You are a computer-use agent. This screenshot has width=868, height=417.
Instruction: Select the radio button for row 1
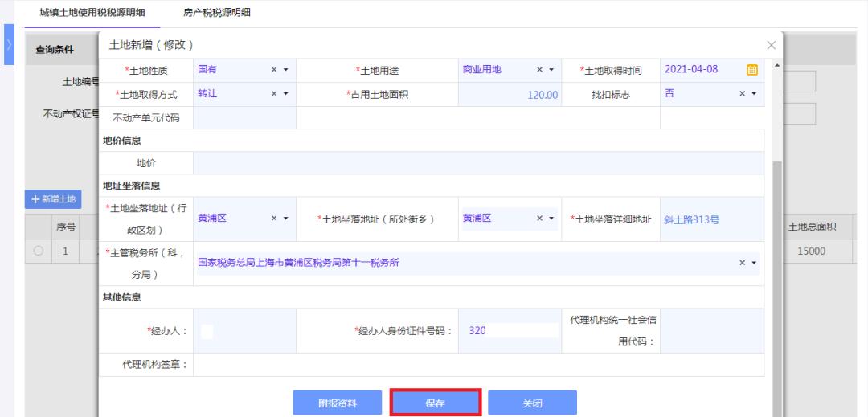pyautogui.click(x=38, y=251)
